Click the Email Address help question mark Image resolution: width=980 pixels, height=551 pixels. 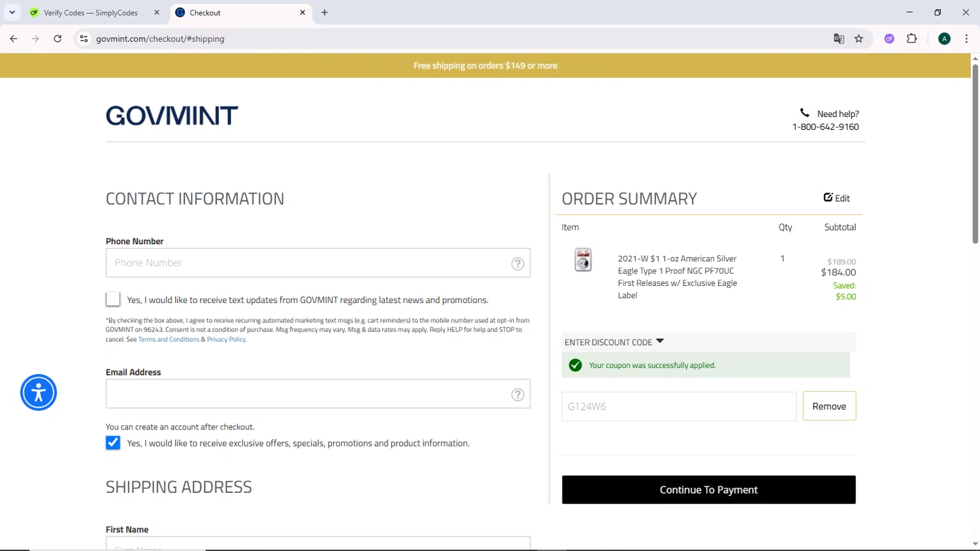(x=517, y=394)
